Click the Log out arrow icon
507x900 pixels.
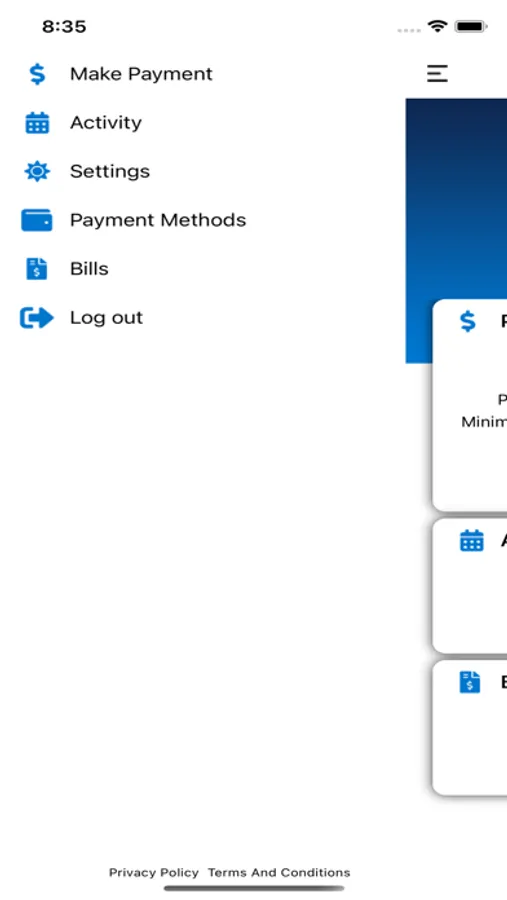click(x=37, y=317)
